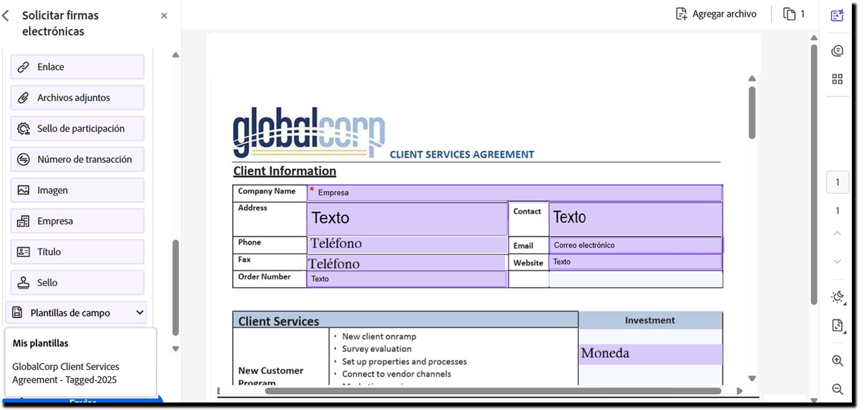868x410 pixels.
Task: Open the grid tools icon in right rail
Action: click(837, 79)
